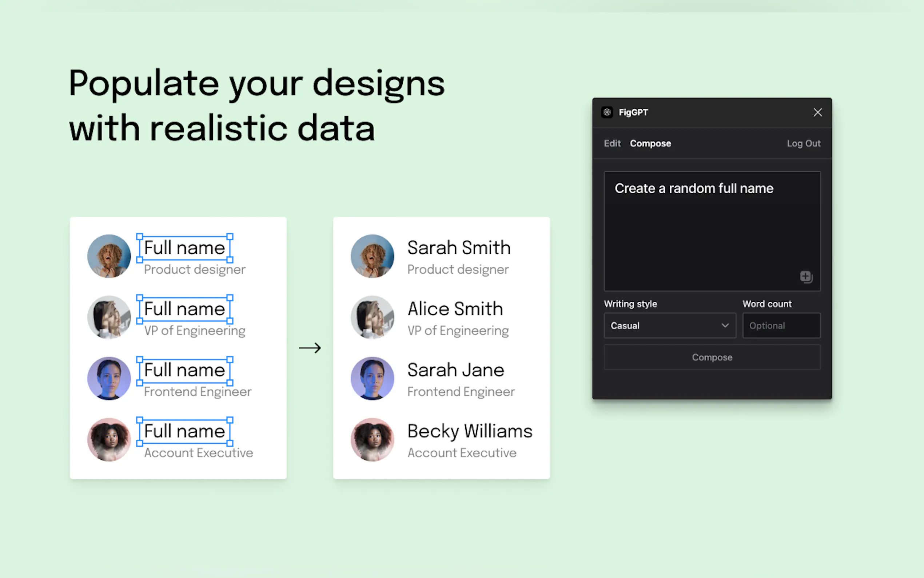Select the Compose tab
This screenshot has width=924, height=578.
point(650,143)
